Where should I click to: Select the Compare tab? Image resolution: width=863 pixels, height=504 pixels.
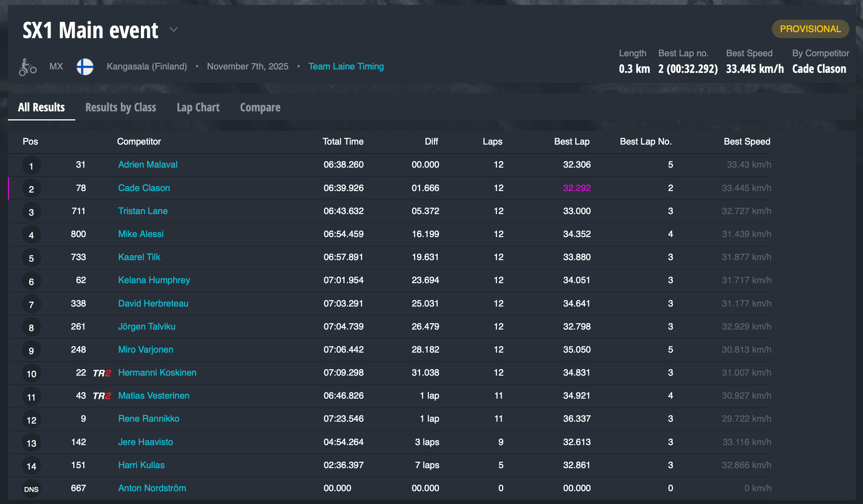pyautogui.click(x=260, y=108)
